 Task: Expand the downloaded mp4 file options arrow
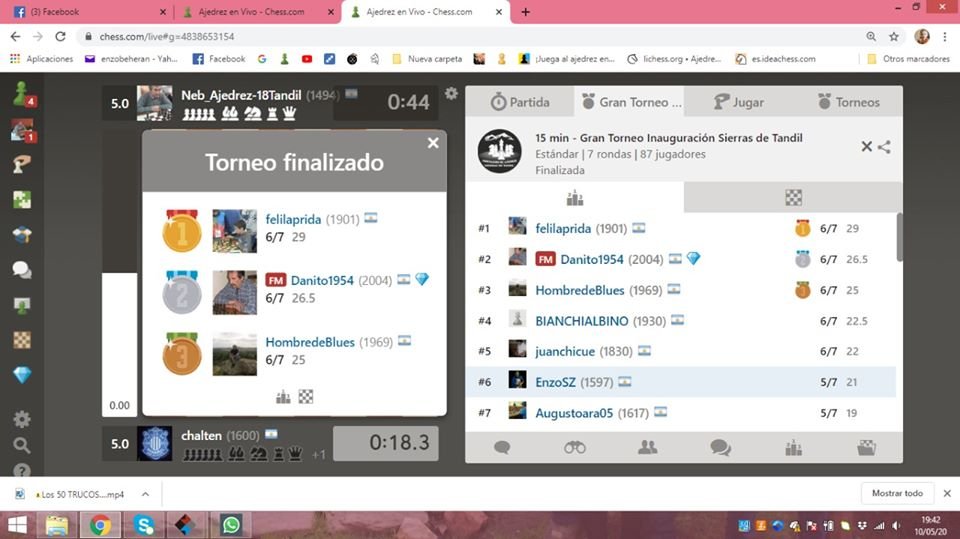point(145,494)
